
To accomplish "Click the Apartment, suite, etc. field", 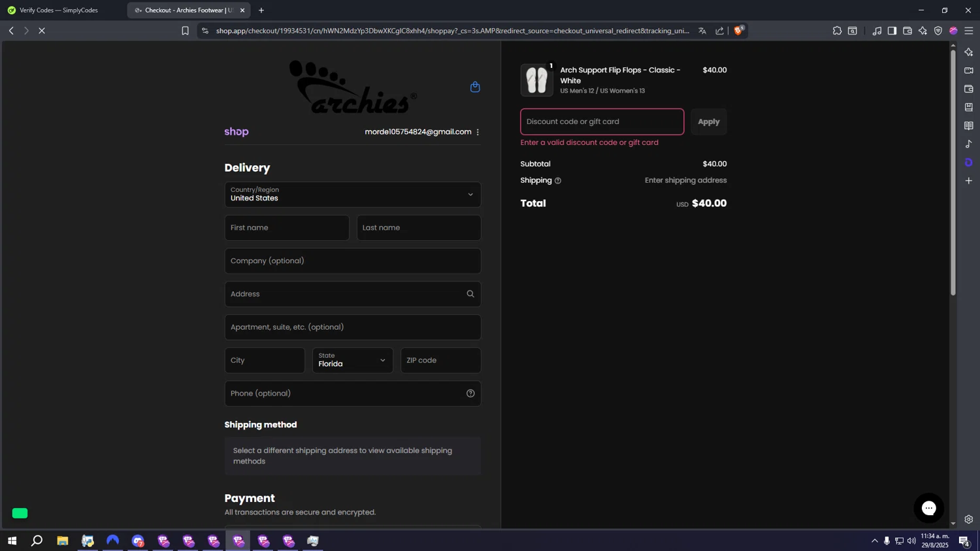I will 353,327.
